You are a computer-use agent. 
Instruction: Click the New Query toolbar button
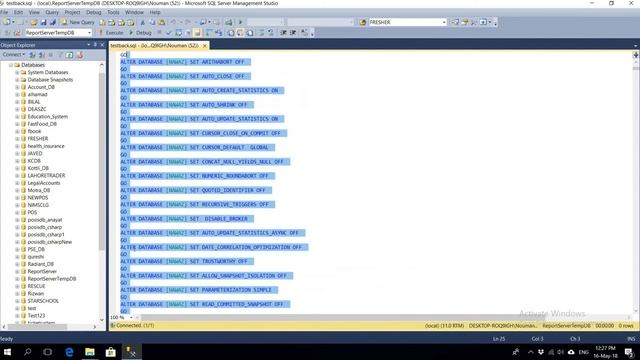tap(78, 22)
